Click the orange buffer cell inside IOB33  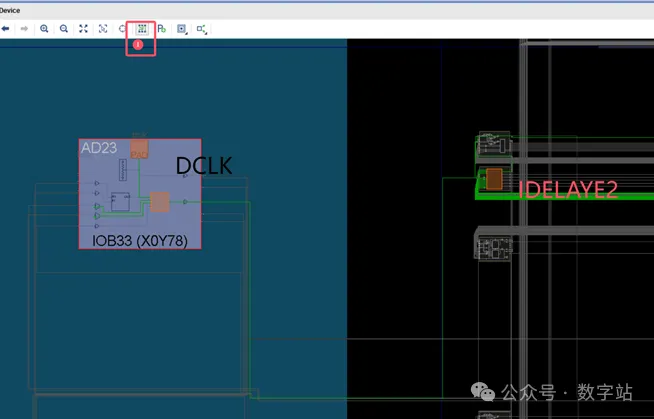point(160,202)
